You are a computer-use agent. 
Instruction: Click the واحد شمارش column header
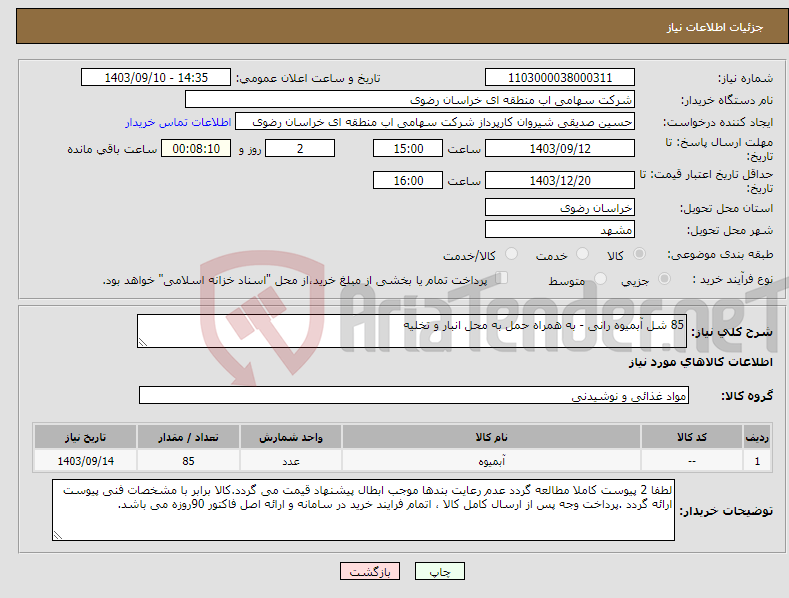point(291,437)
